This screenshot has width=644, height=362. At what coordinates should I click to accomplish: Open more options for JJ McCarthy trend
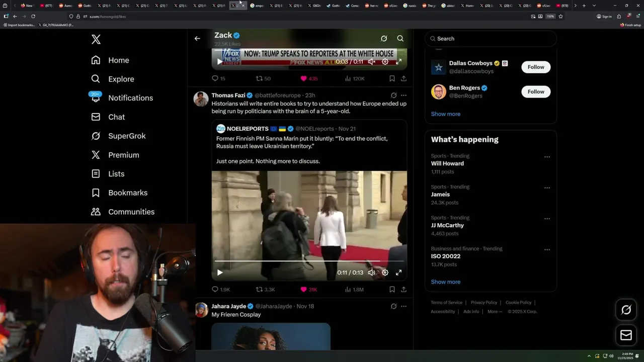pos(547,219)
